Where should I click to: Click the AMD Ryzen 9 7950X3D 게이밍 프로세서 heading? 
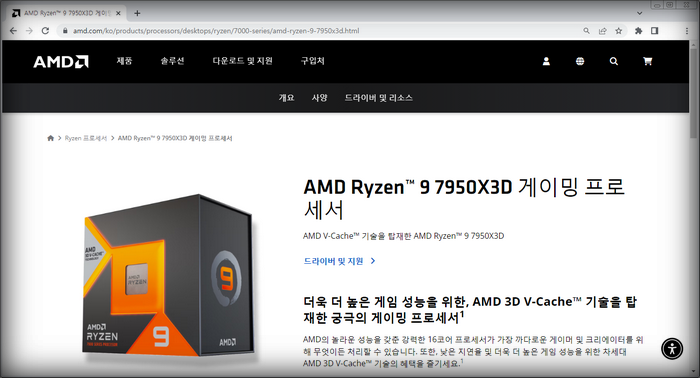point(464,198)
